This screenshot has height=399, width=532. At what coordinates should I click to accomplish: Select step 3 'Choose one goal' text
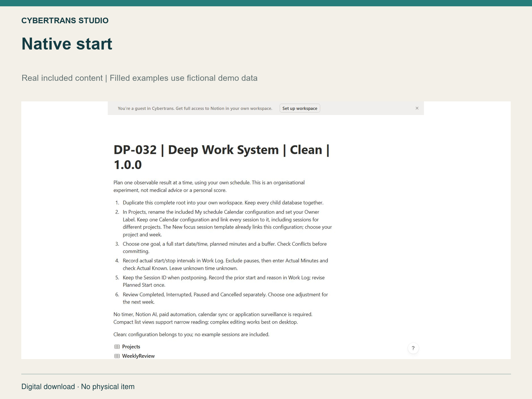tap(225, 247)
